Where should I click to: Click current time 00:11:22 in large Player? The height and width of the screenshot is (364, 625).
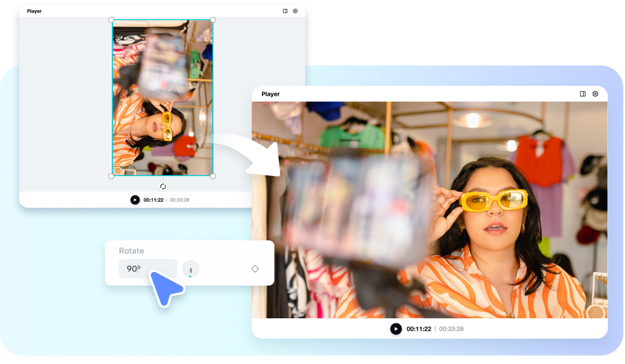tap(419, 329)
